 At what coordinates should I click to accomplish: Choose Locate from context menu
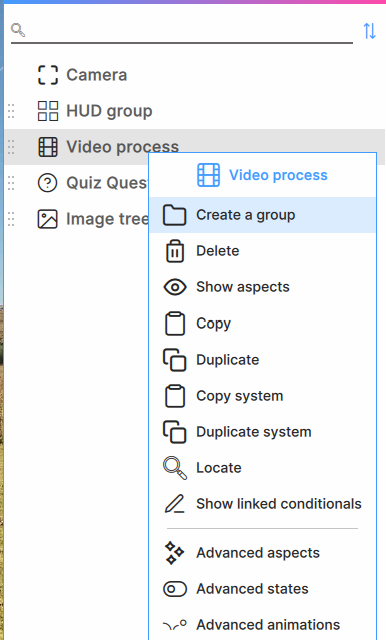262,468
